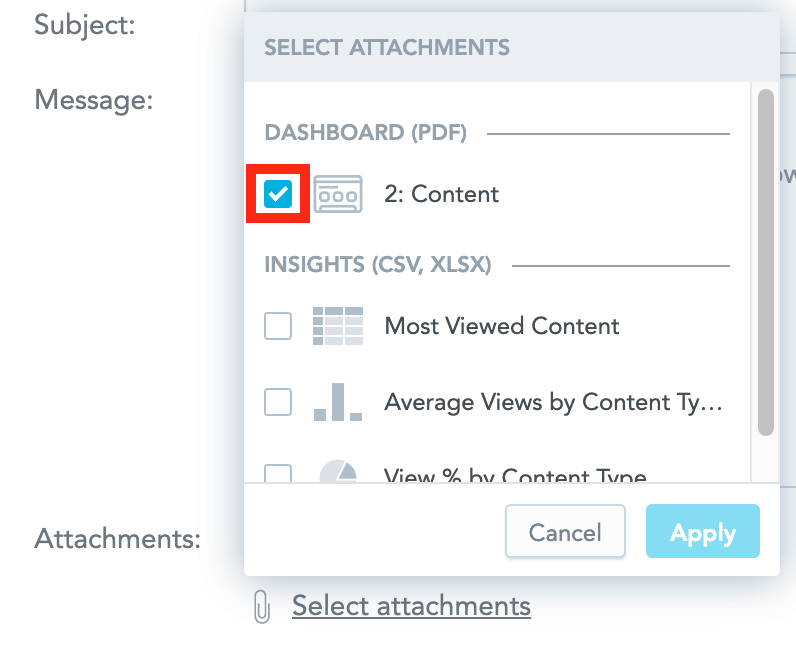Open the Select attachments link
The image size is (796, 648).
tap(411, 606)
